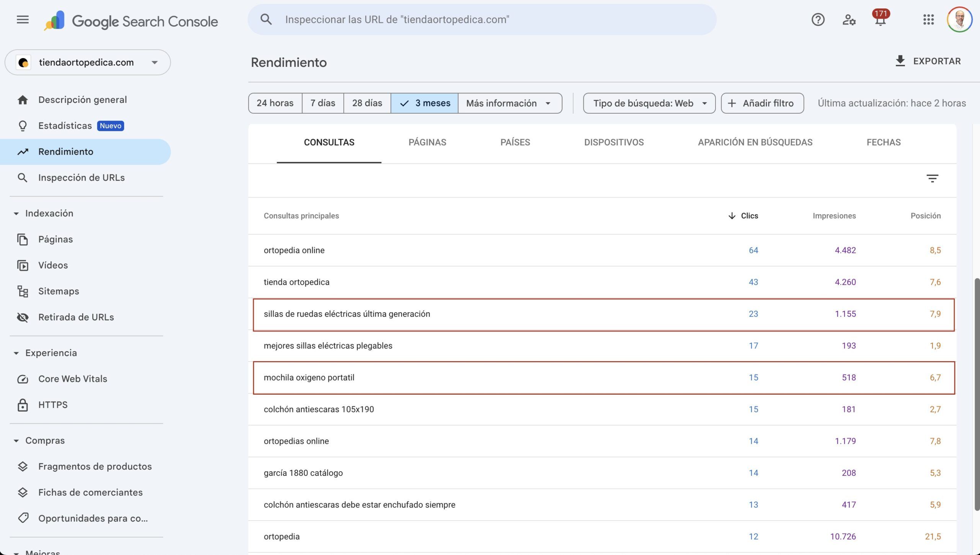Screen dimensions: 980x555
Task: Sort table by Clics column
Action: (743, 216)
